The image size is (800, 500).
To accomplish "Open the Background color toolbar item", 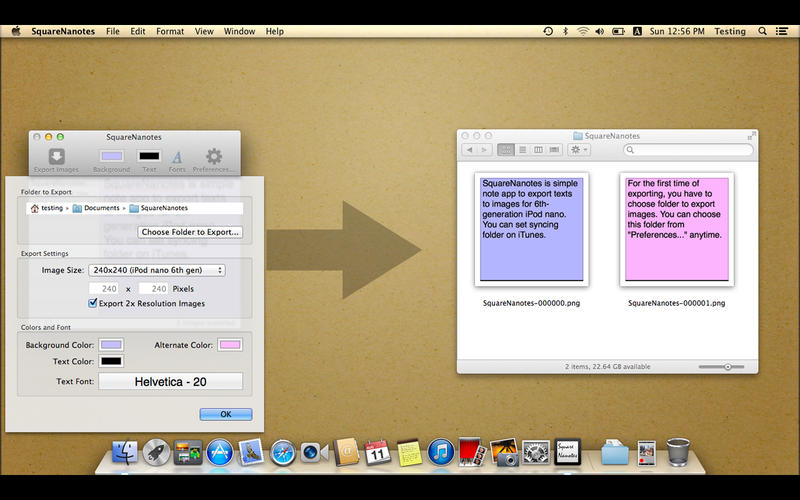I will 112,156.
